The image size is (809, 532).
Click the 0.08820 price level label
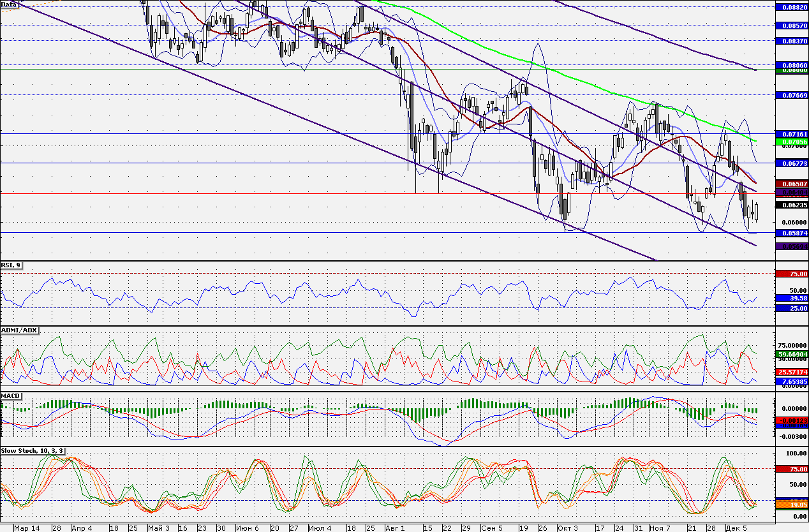click(x=791, y=6)
